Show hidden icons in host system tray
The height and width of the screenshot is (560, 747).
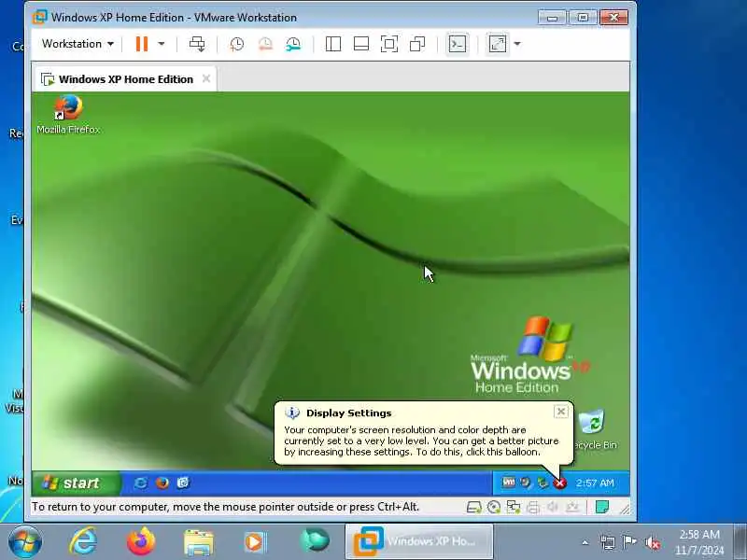pyautogui.click(x=585, y=542)
